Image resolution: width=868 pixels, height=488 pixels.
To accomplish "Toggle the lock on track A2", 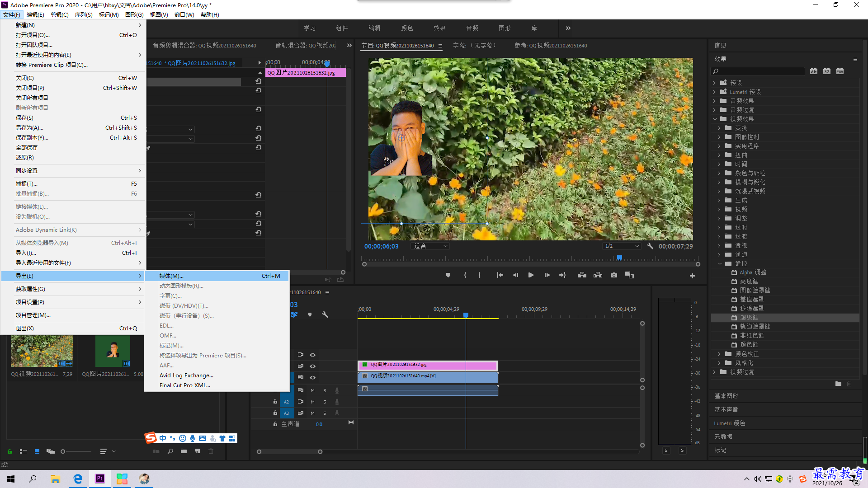I will pos(275,401).
